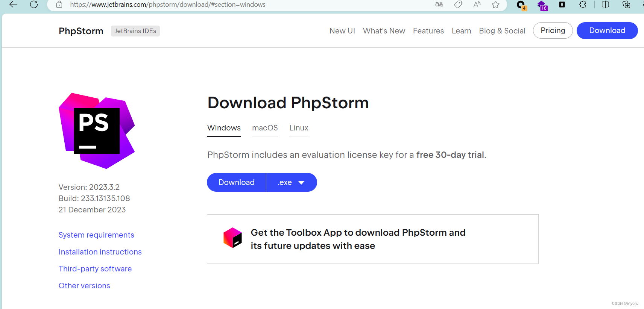Open split screen view
This screenshot has height=309, width=644.
[605, 5]
